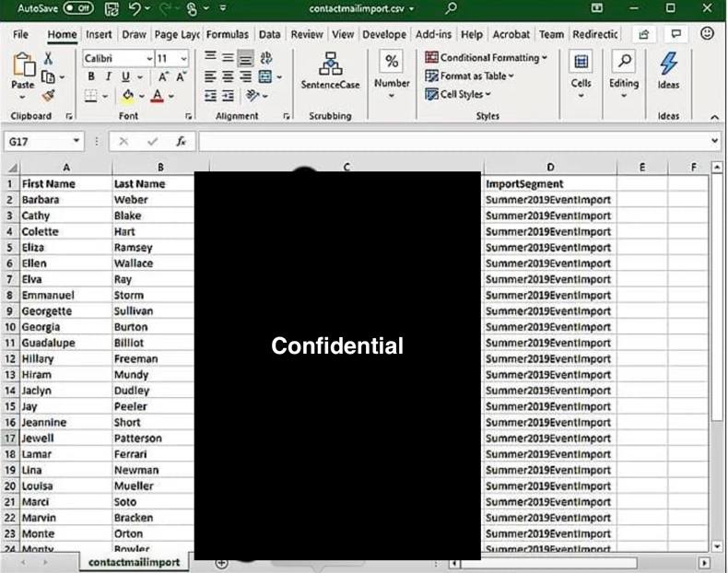Click the Save icon in title bar
728x573 pixels.
(112, 9)
